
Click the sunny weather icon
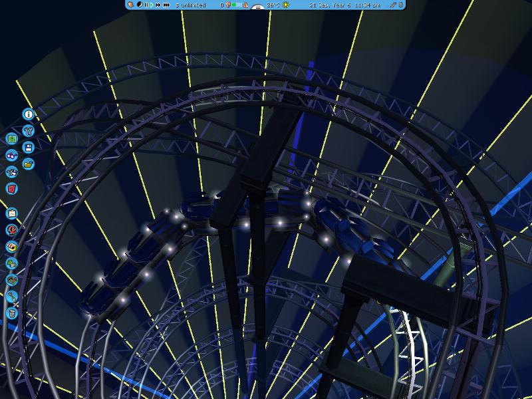(286, 5)
